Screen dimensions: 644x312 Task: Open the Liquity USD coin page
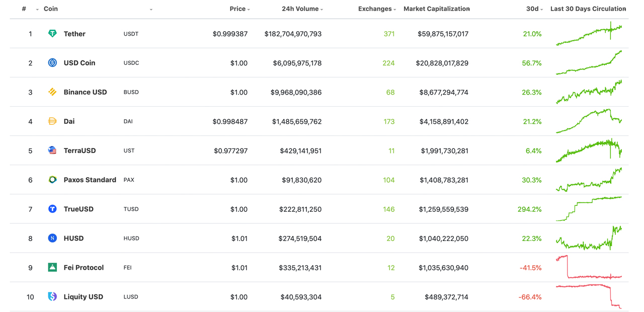(83, 296)
